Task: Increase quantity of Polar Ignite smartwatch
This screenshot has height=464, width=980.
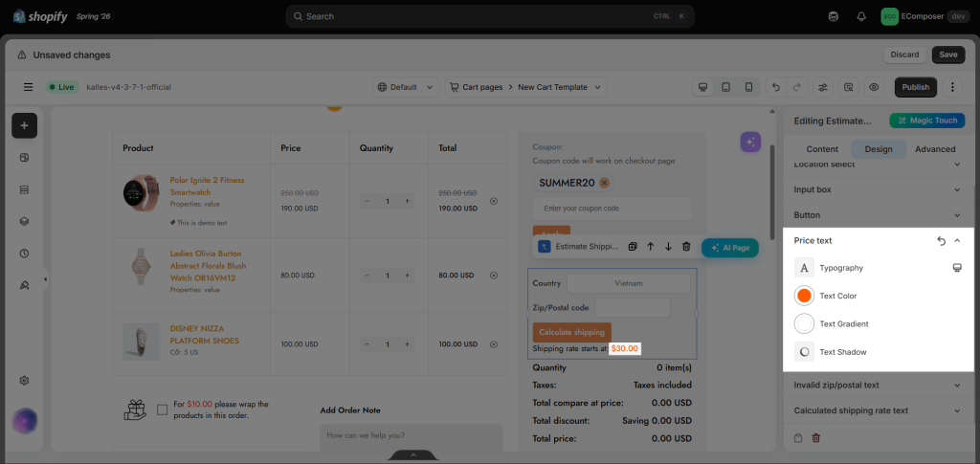Action: [407, 201]
